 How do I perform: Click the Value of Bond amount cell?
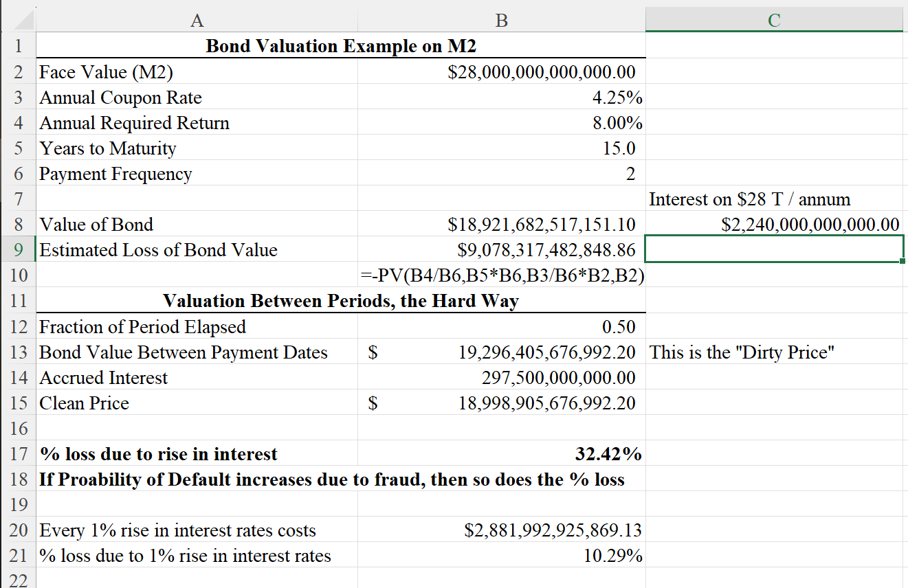[x=541, y=225]
